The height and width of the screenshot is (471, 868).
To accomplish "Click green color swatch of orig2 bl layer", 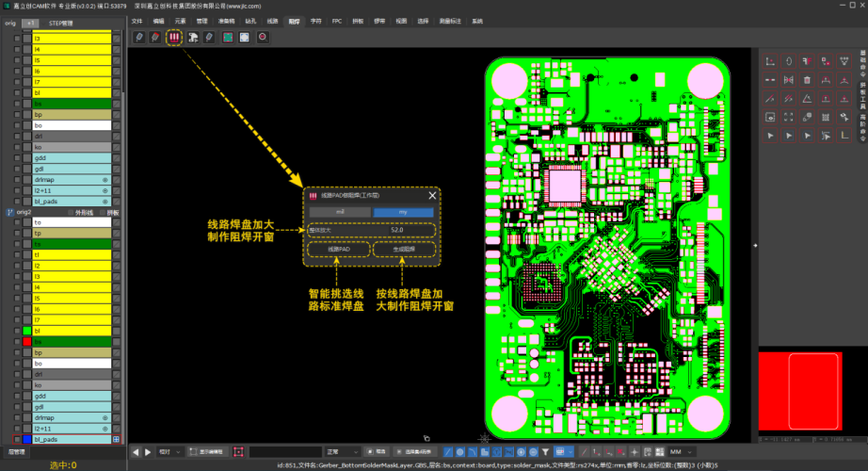I will coord(27,331).
